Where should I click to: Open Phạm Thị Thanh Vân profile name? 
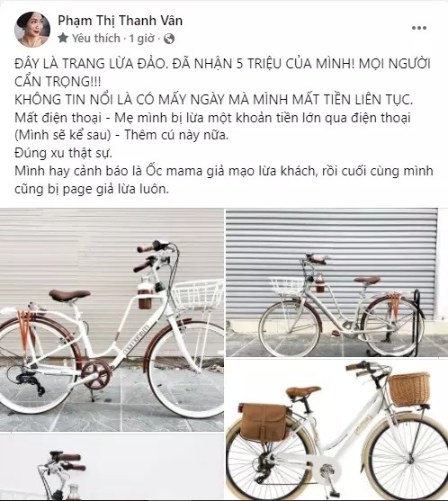(121, 21)
